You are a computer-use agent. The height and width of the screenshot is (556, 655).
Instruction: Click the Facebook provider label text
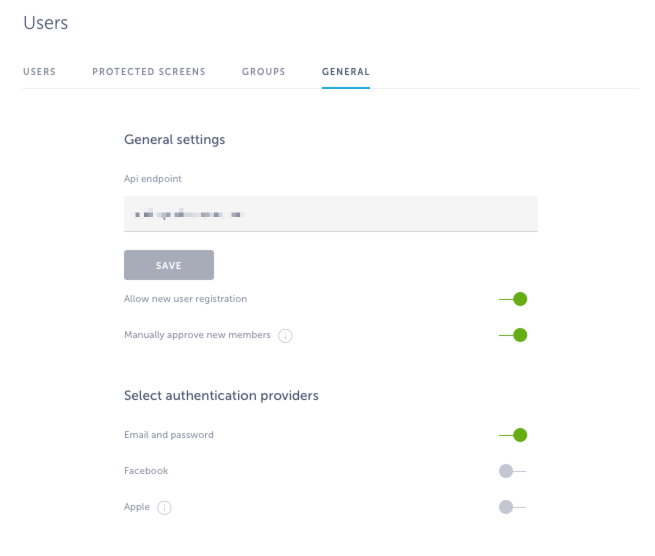point(146,471)
